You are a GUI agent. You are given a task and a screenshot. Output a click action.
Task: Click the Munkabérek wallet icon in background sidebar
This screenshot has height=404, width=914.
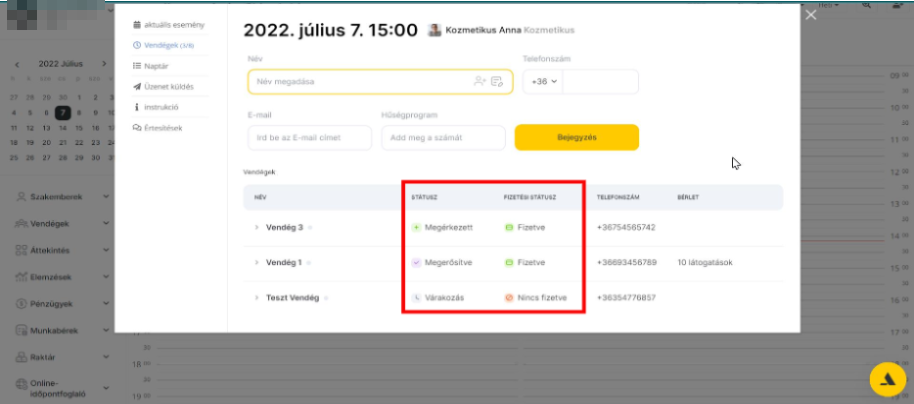[x=22, y=331]
